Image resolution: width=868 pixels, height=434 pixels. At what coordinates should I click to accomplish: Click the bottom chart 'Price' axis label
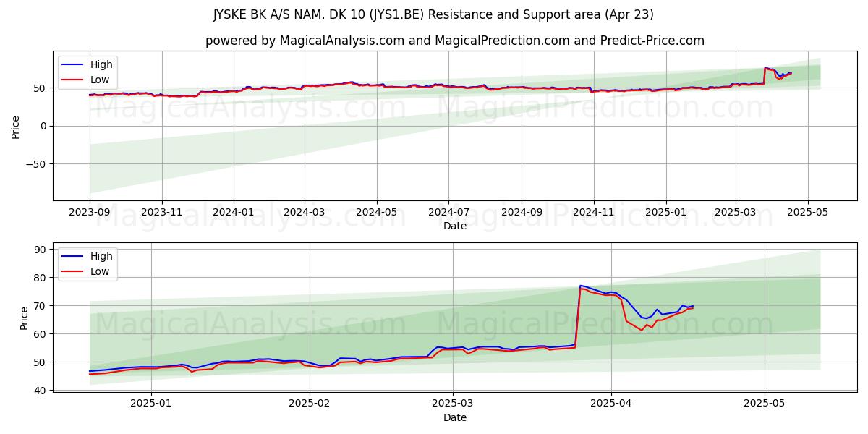[25, 318]
